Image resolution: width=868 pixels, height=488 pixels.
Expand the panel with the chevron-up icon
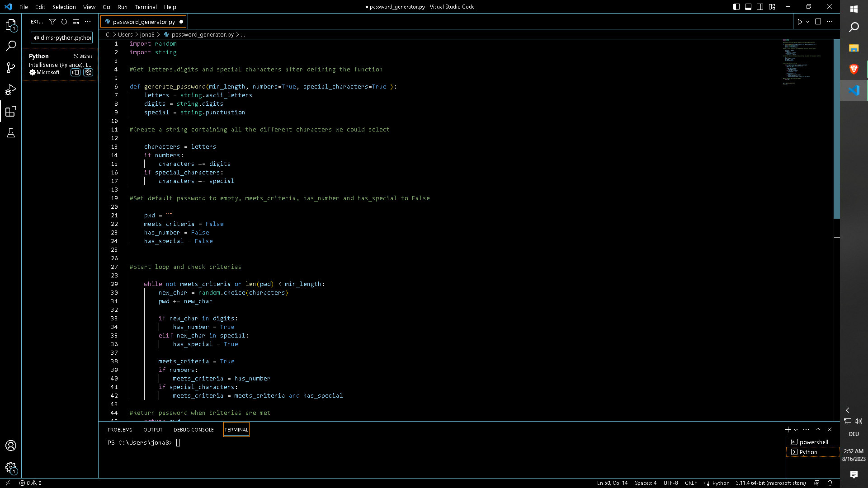click(x=818, y=429)
